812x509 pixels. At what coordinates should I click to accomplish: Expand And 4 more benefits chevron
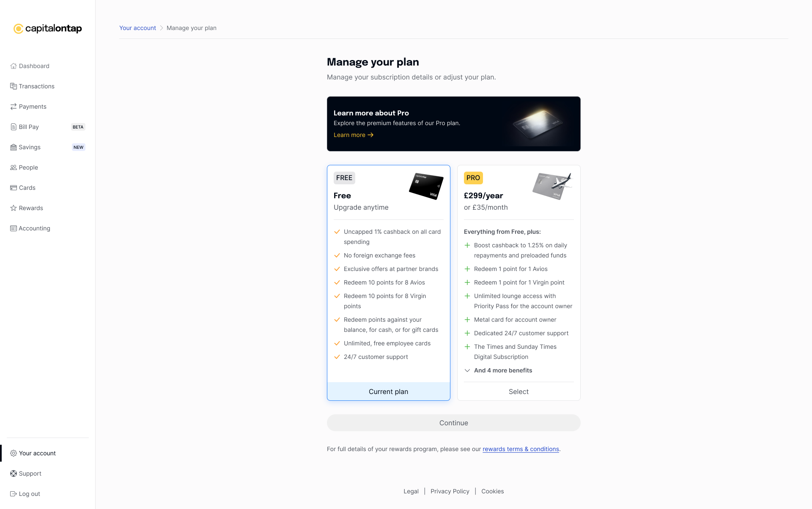coord(467,370)
